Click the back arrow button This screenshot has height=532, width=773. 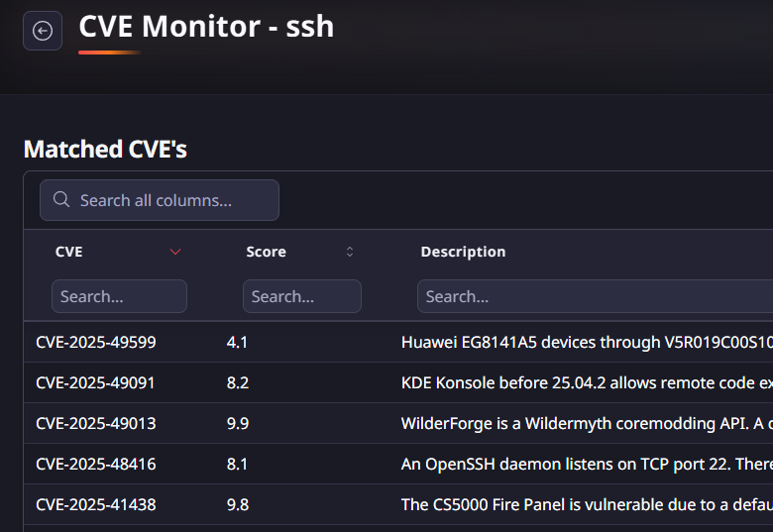pos(43,31)
